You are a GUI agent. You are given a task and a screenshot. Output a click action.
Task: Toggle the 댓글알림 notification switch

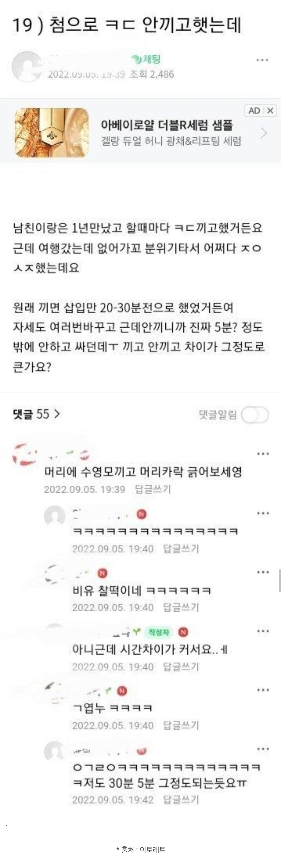click(x=255, y=414)
